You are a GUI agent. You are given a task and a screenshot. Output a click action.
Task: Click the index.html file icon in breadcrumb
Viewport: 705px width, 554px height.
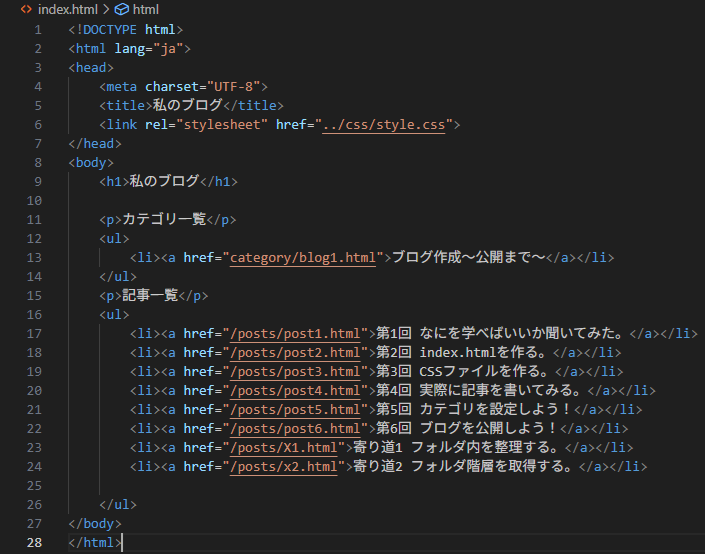pos(27,9)
